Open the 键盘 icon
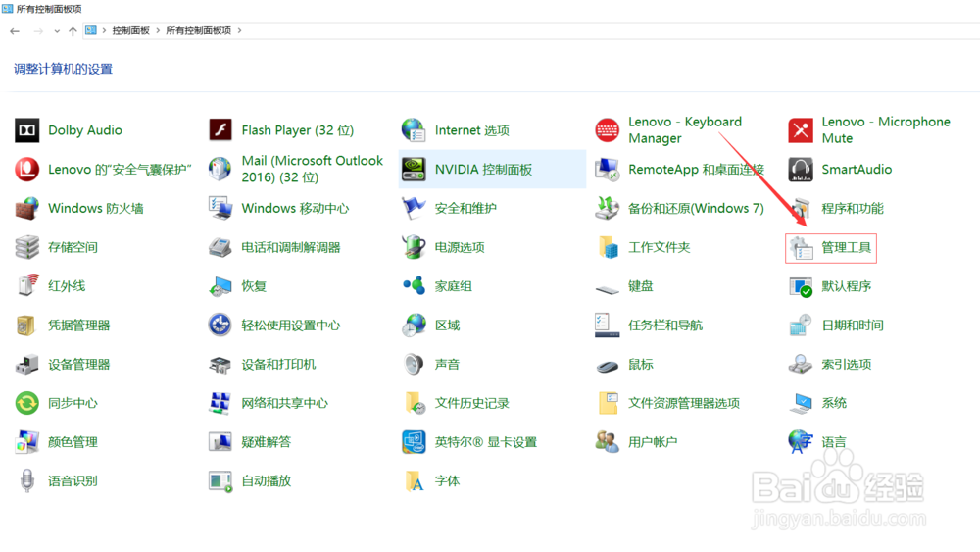 tap(607, 289)
